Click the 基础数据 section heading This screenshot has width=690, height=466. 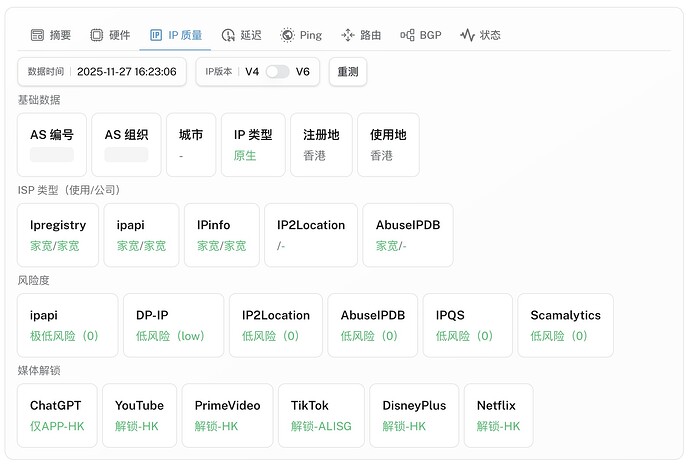click(39, 100)
